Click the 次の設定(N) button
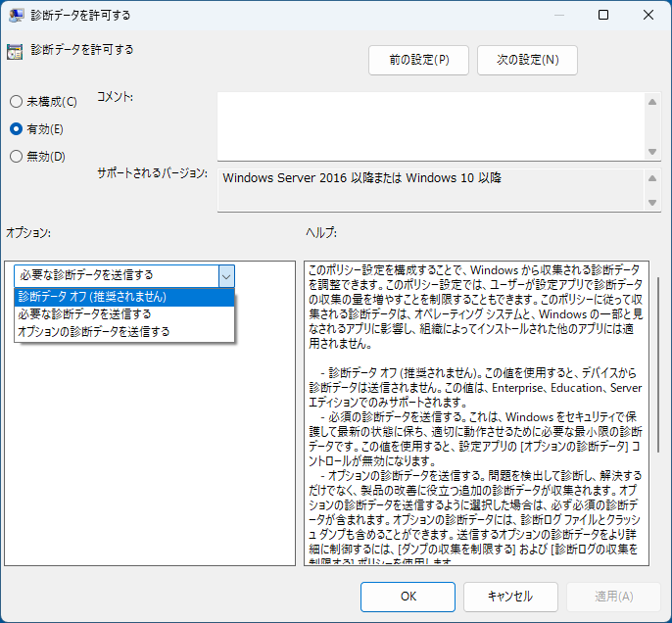 click(x=527, y=60)
